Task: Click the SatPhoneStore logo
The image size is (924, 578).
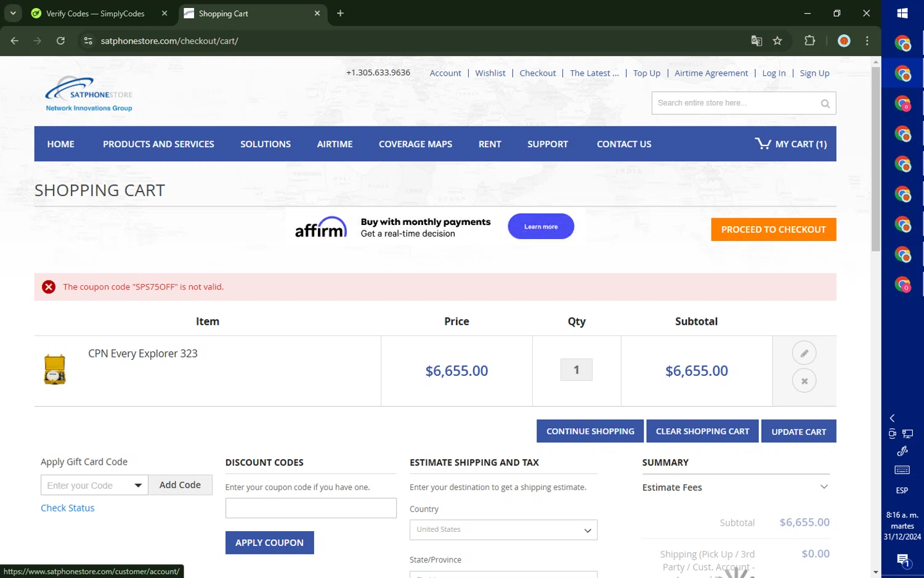Action: pos(89,94)
